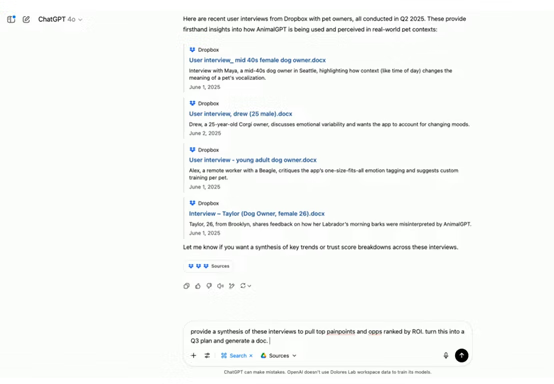Give thumbs up to the response
554x384 pixels.
pyautogui.click(x=198, y=286)
